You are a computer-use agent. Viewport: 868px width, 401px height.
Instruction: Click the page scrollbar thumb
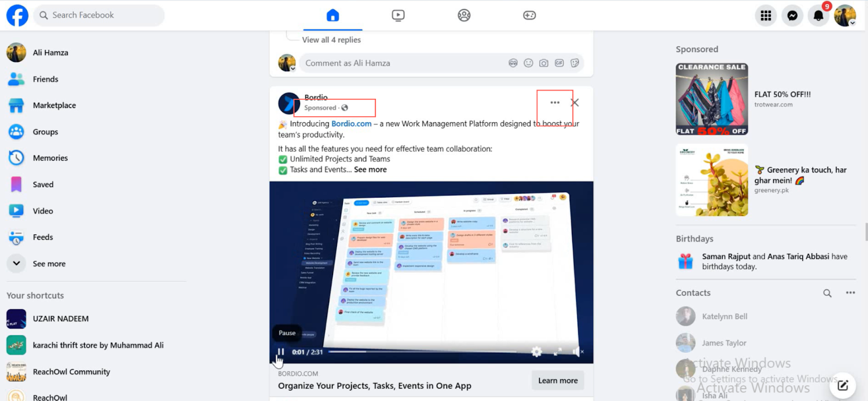coord(866,232)
